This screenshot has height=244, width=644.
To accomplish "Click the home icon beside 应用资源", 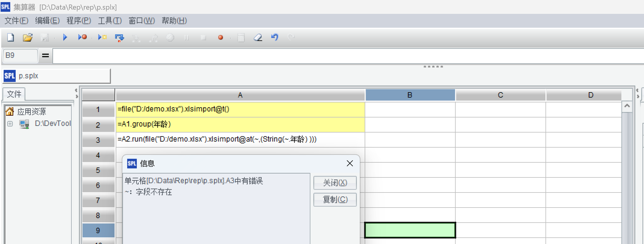I will tap(10, 111).
